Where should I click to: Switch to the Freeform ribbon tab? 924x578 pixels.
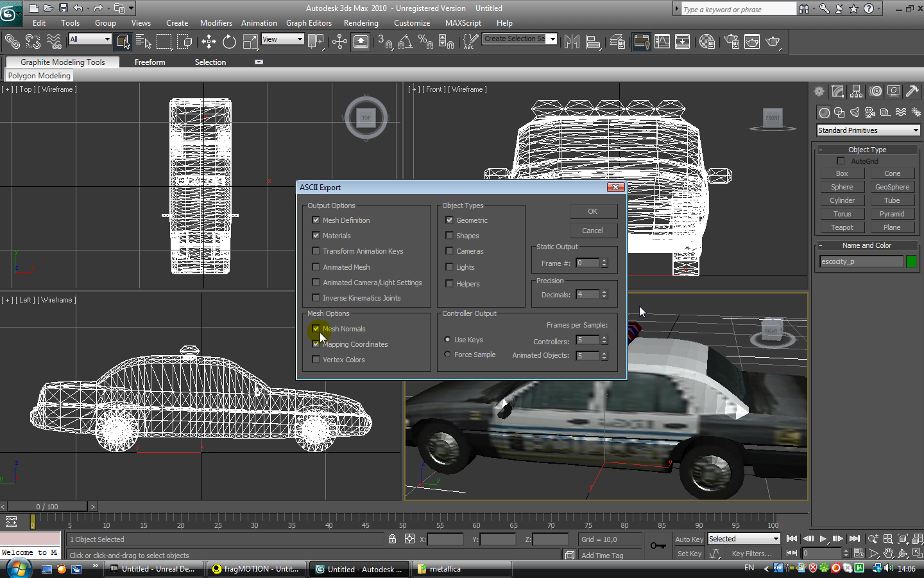click(x=150, y=62)
